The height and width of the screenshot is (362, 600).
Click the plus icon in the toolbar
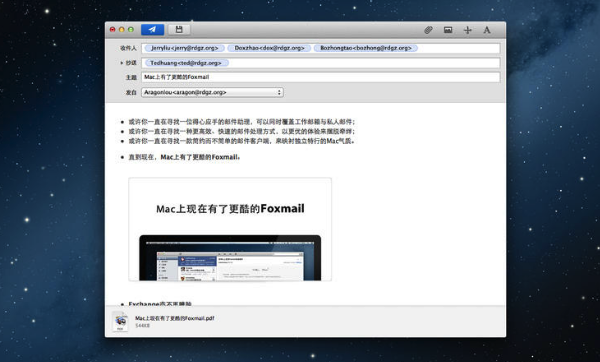(x=467, y=30)
